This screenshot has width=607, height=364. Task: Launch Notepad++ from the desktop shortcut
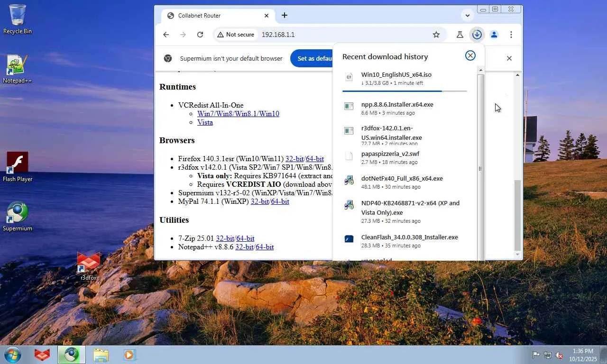point(18,69)
